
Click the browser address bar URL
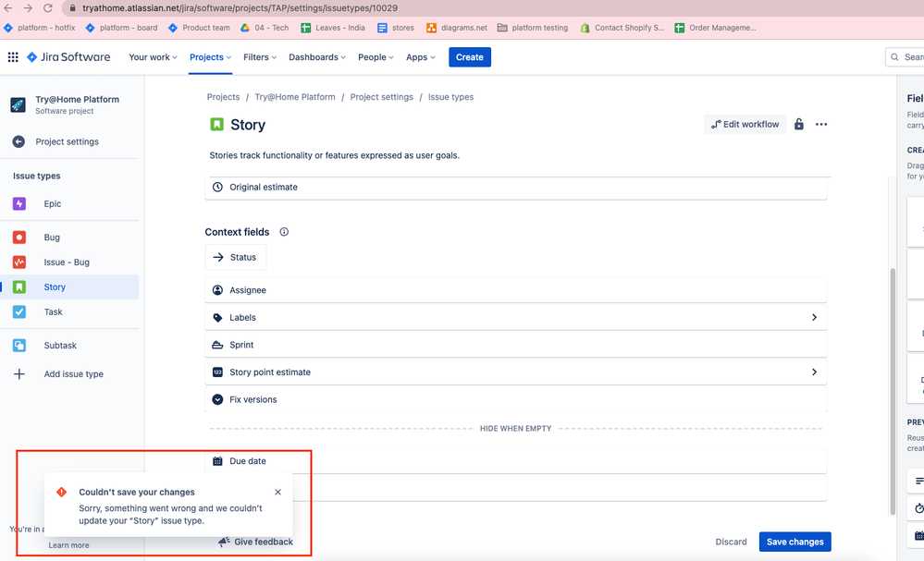(240, 8)
